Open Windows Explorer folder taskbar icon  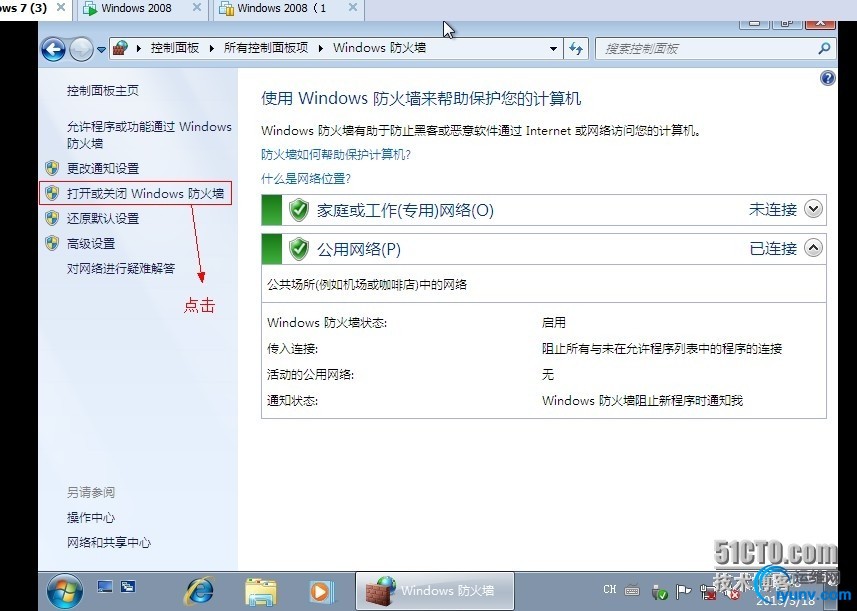click(261, 592)
